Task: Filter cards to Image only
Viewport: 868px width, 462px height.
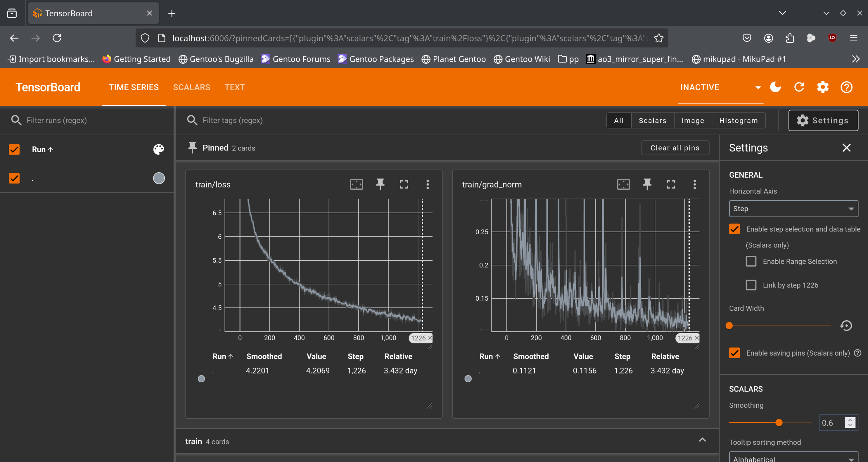Action: point(693,120)
